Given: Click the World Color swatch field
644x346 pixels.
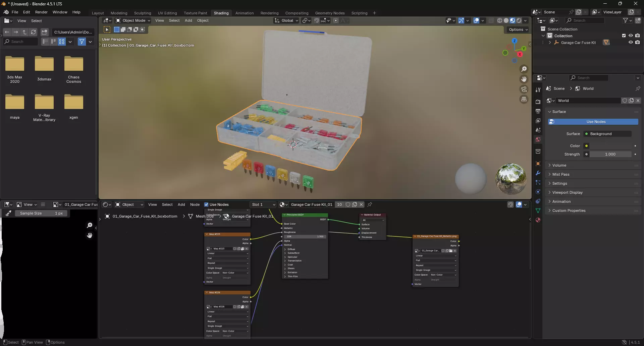Looking at the screenshot, I should pos(610,146).
